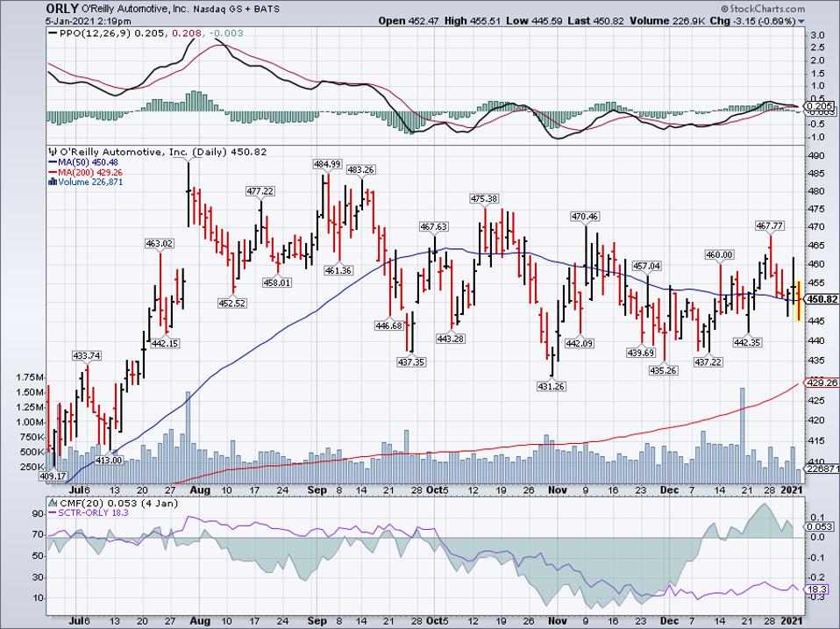
Task: Click the 435.26 low price label
Action: click(x=663, y=370)
